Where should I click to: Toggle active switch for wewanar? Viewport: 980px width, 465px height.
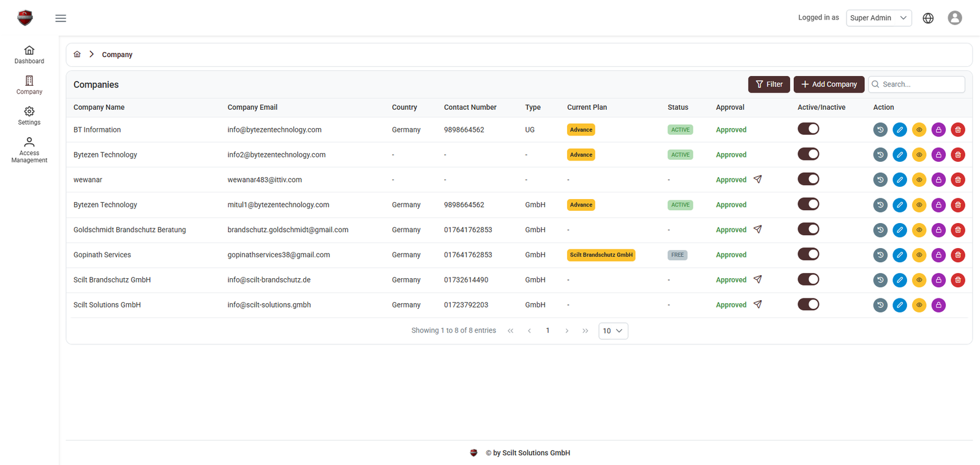pyautogui.click(x=809, y=179)
